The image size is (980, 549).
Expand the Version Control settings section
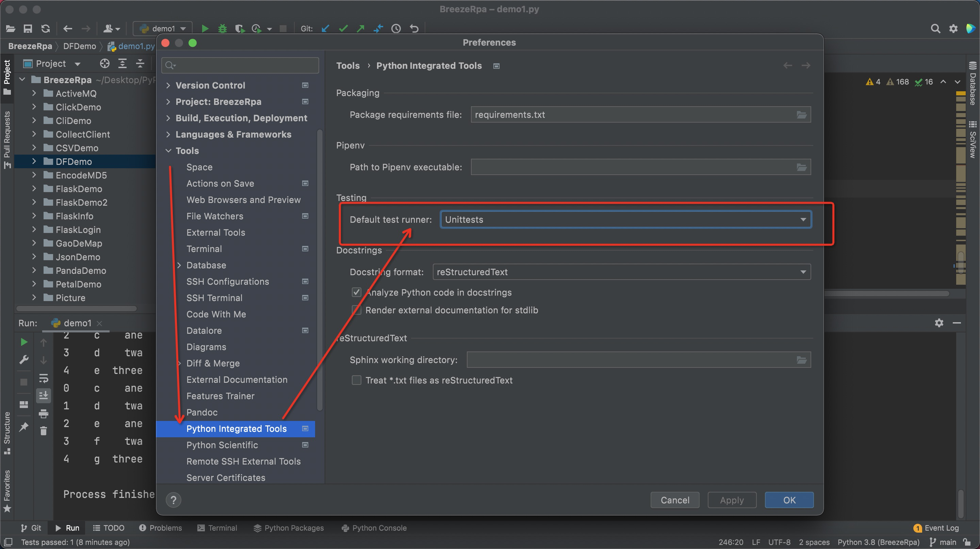168,85
